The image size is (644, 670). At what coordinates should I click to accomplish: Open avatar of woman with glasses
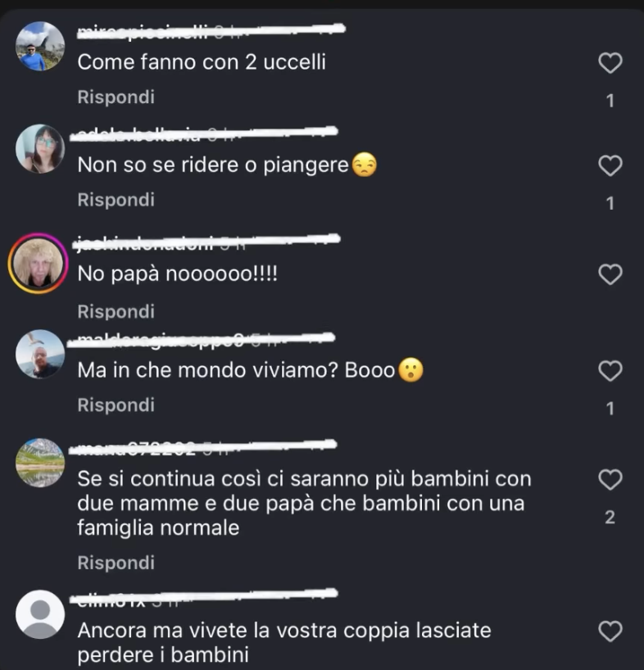click(40, 149)
